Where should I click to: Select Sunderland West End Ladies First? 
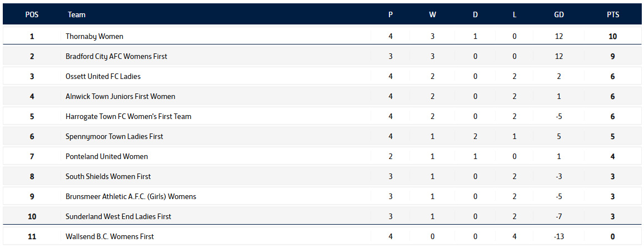pos(118,217)
